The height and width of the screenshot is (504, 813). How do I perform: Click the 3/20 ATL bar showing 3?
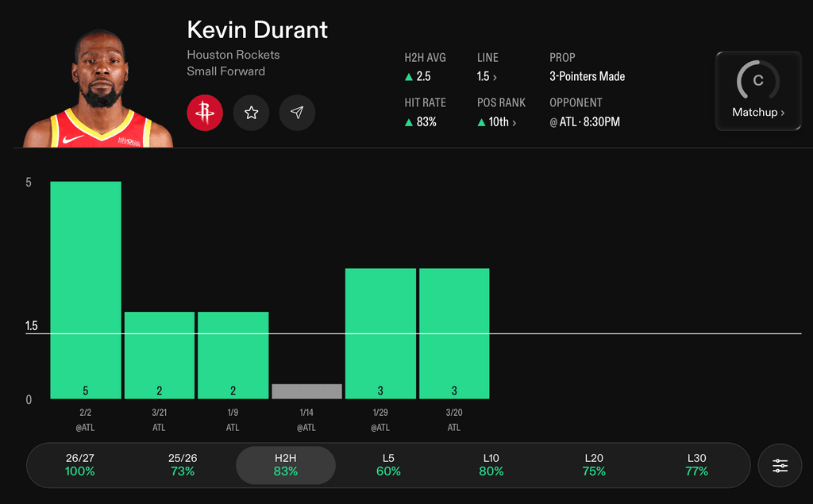tap(453, 333)
